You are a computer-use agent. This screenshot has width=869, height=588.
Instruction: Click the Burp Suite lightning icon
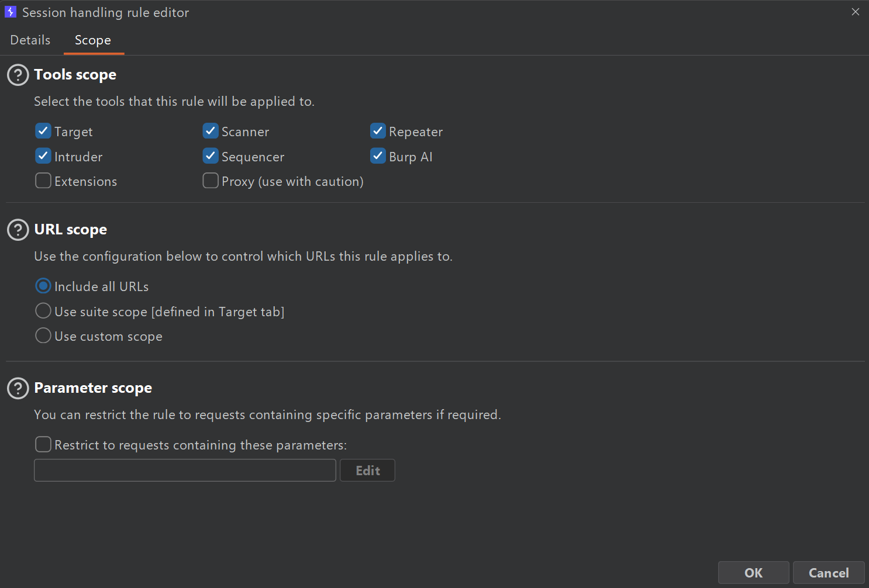coord(11,12)
